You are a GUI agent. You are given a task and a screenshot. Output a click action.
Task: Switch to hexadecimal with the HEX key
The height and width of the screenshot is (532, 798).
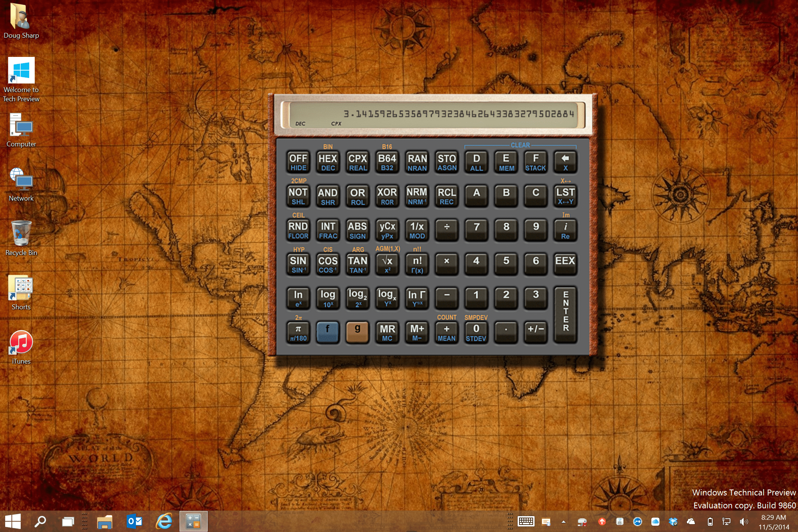pyautogui.click(x=328, y=162)
